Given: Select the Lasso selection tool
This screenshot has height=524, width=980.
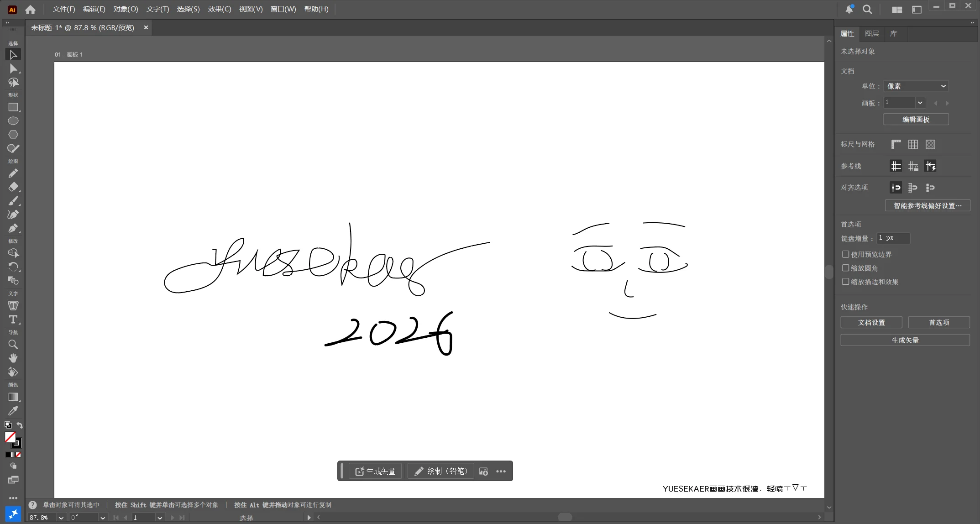Looking at the screenshot, I should tap(13, 82).
